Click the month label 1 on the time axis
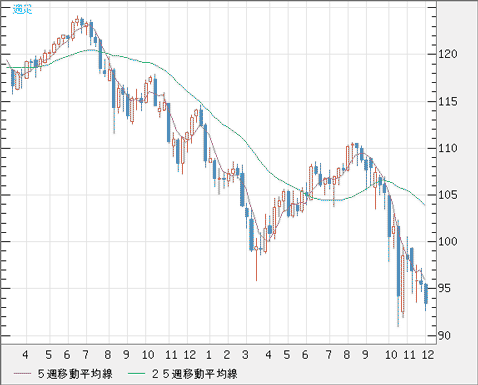 pyautogui.click(x=209, y=355)
